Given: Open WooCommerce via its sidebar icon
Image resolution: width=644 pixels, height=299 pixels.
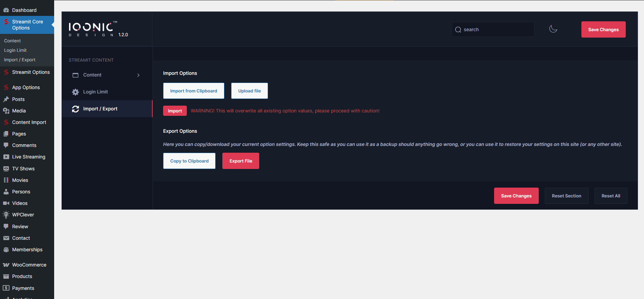Looking at the screenshot, I should (6, 265).
